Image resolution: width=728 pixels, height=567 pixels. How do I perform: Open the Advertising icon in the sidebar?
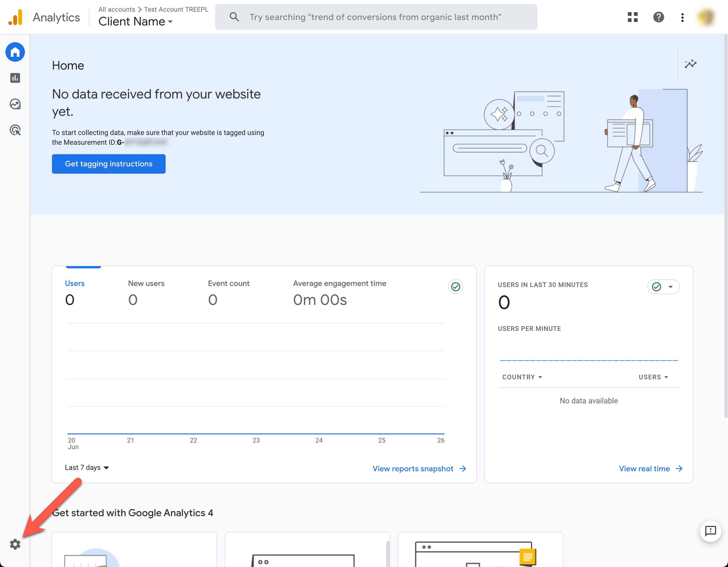point(15,130)
